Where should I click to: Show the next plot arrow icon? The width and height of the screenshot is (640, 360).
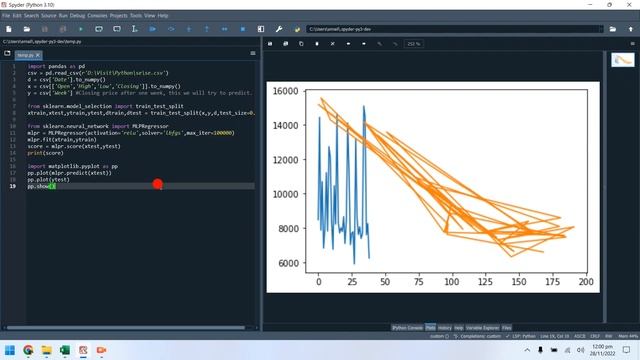click(364, 44)
